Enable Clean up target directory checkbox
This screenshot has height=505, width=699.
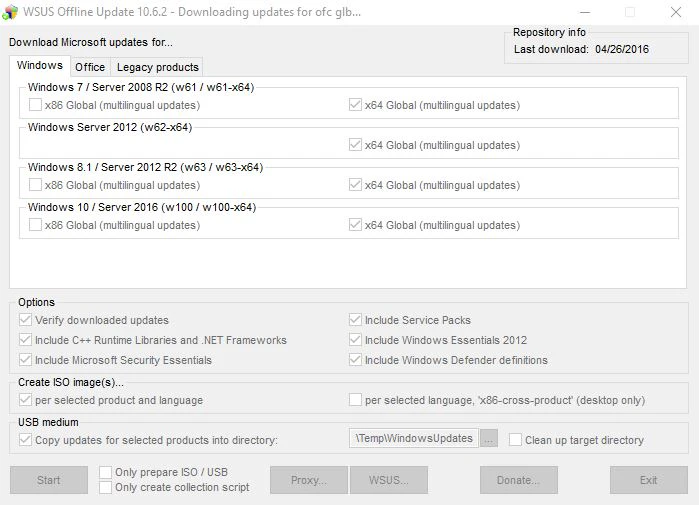516,440
